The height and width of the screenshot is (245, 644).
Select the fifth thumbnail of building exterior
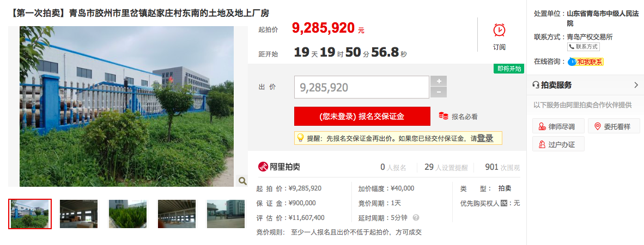(226, 214)
